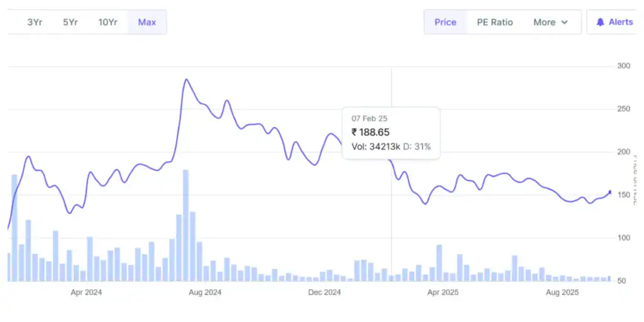This screenshot has width=644, height=322.
Task: Click the Aug 2025 axis label
Action: (562, 292)
